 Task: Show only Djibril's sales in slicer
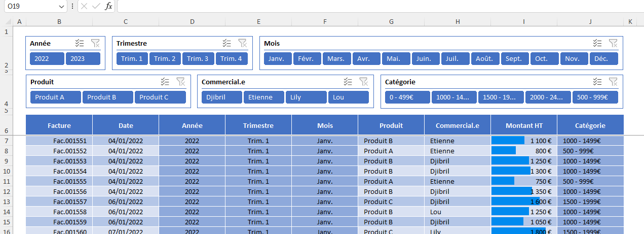click(x=221, y=97)
